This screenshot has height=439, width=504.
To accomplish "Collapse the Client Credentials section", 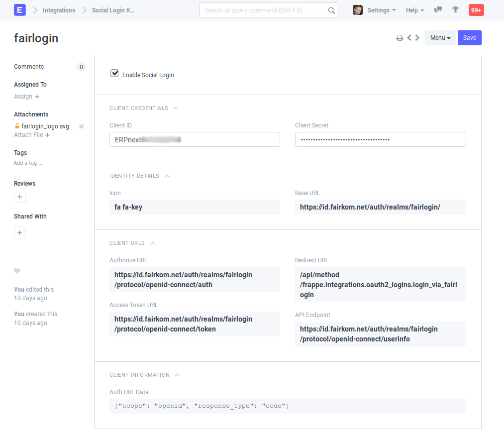I will click(x=176, y=108).
